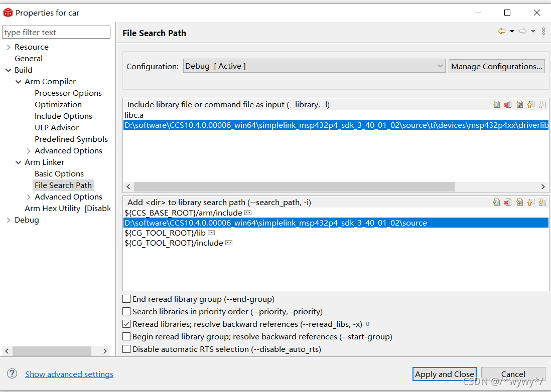Screen dimensions: 551x392
Task: Select Arm Hex Utility item
Action: click(67, 209)
